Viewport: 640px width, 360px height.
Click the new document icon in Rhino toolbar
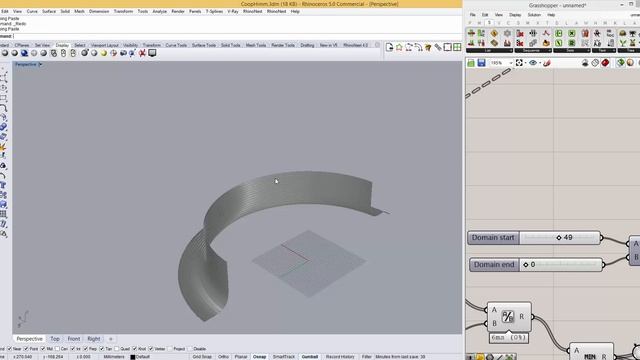coord(389,47)
